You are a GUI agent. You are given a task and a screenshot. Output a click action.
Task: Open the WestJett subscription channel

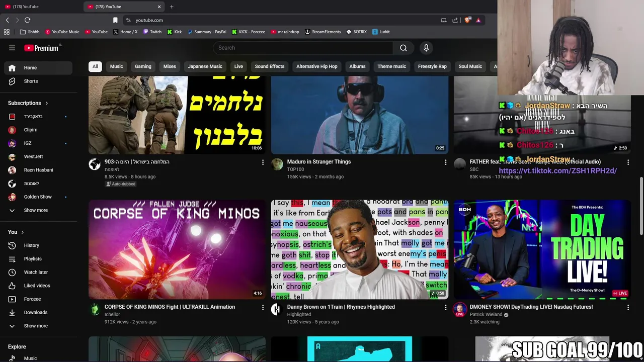click(x=39, y=156)
